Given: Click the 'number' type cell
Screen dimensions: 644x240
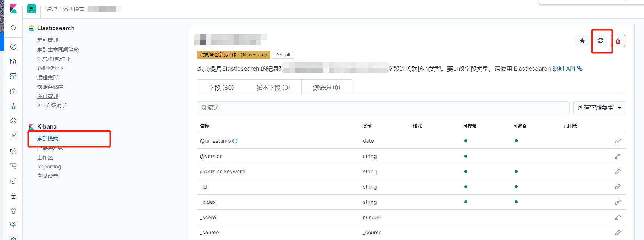Looking at the screenshot, I should click(372, 217).
